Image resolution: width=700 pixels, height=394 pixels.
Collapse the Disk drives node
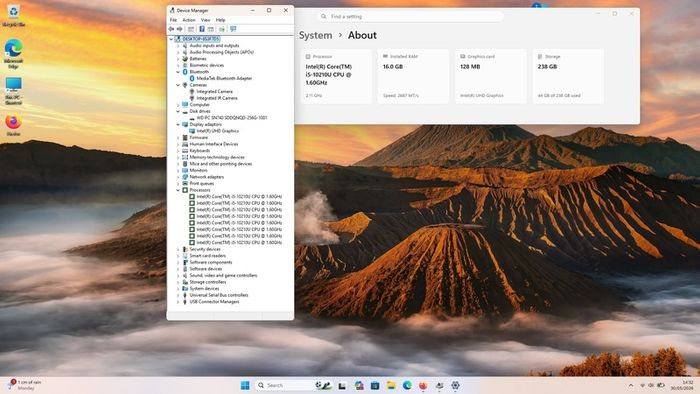tap(178, 111)
